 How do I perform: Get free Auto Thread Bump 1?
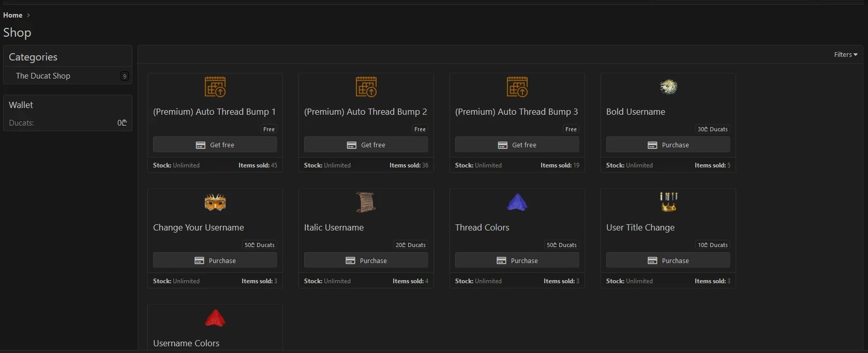tap(215, 145)
